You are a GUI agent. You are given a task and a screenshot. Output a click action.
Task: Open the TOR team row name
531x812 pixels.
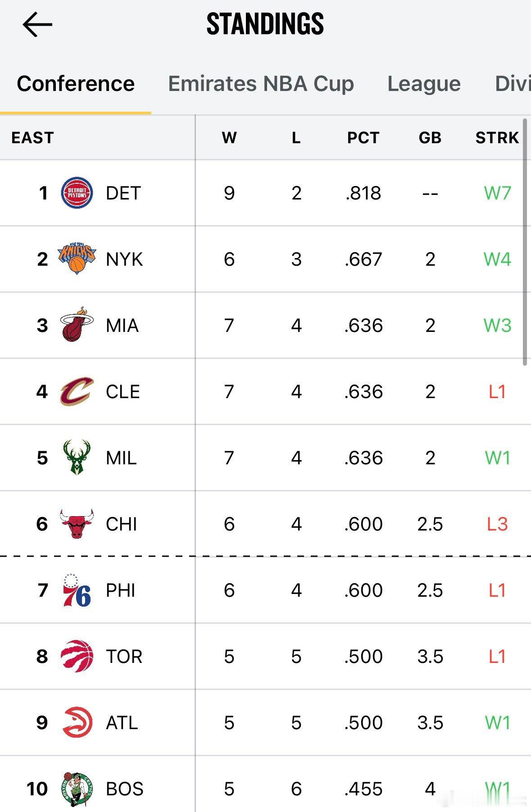click(124, 656)
